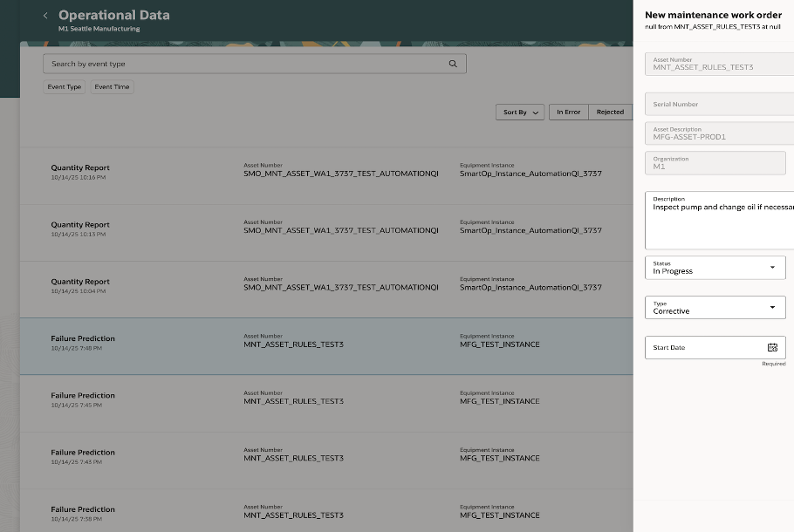Click the Serial Number field
This screenshot has height=532, width=794.
pos(720,104)
